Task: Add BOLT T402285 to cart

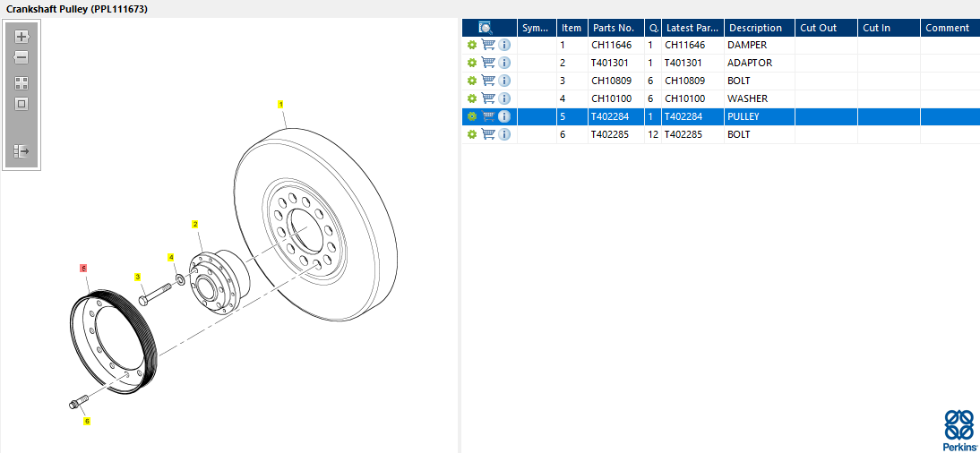Action: [488, 134]
